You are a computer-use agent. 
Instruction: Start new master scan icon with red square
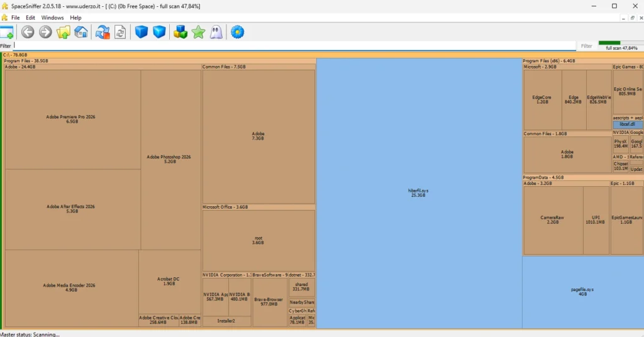103,32
